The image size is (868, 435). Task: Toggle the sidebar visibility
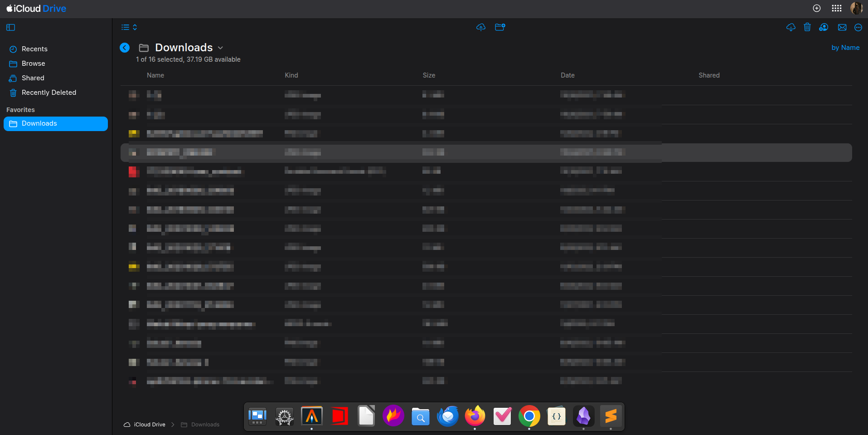point(10,27)
